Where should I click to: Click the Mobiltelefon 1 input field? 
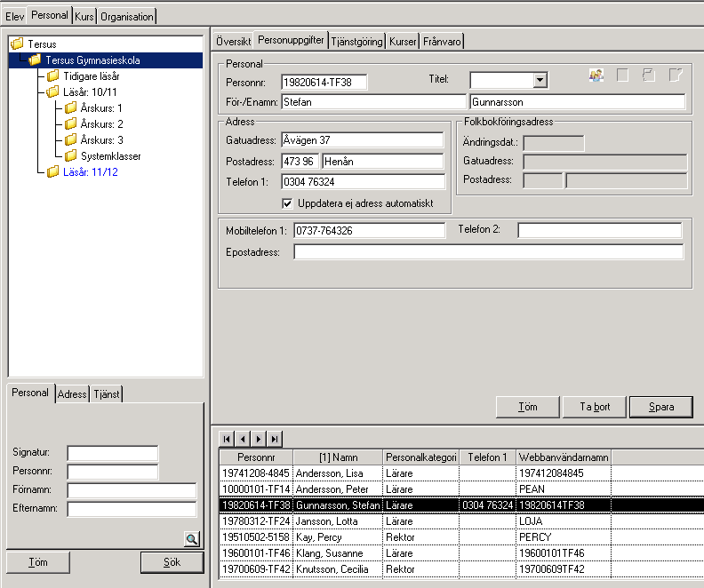370,231
